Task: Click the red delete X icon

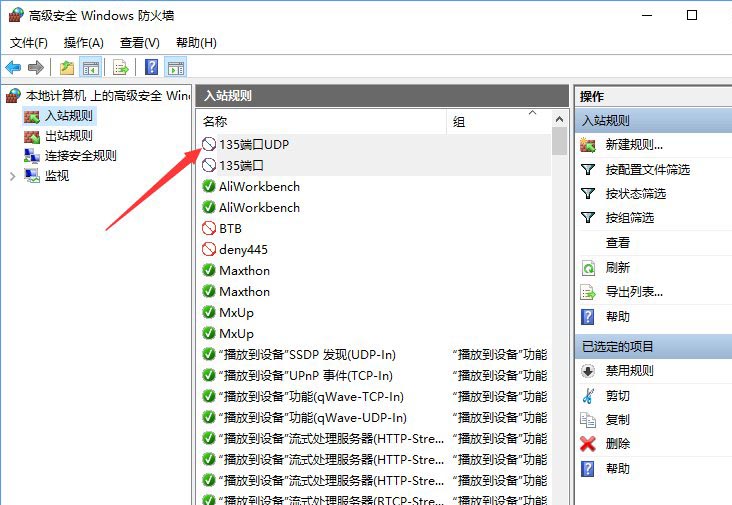Action: (588, 444)
